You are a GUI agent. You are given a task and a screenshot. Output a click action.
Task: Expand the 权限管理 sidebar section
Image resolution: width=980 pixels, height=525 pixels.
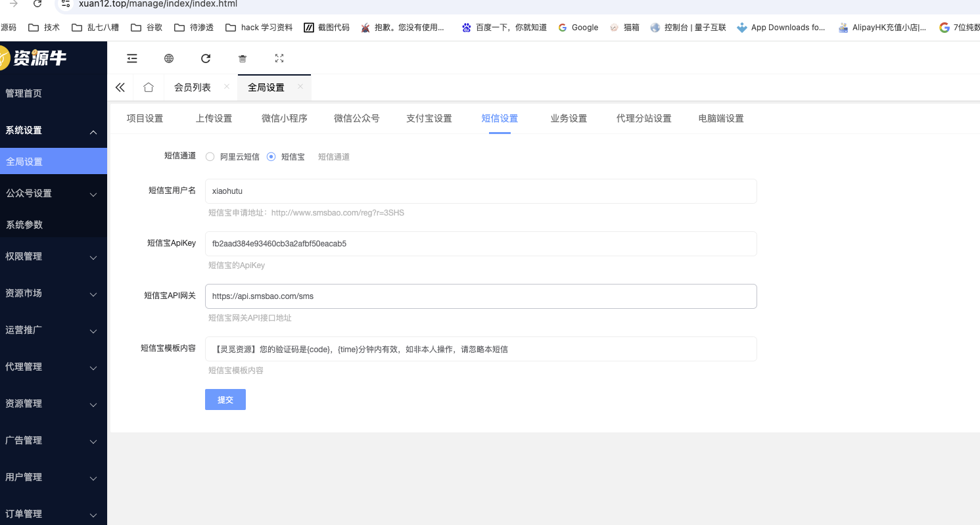click(39, 256)
